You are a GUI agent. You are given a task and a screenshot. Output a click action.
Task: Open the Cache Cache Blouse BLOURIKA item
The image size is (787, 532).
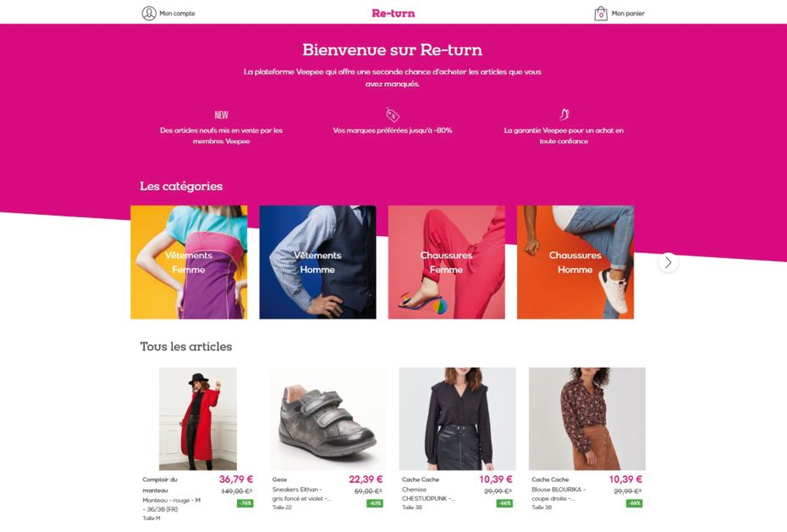pos(586,419)
